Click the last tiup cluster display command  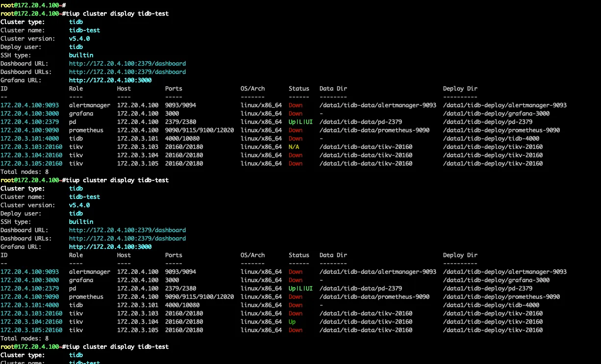pos(117,347)
